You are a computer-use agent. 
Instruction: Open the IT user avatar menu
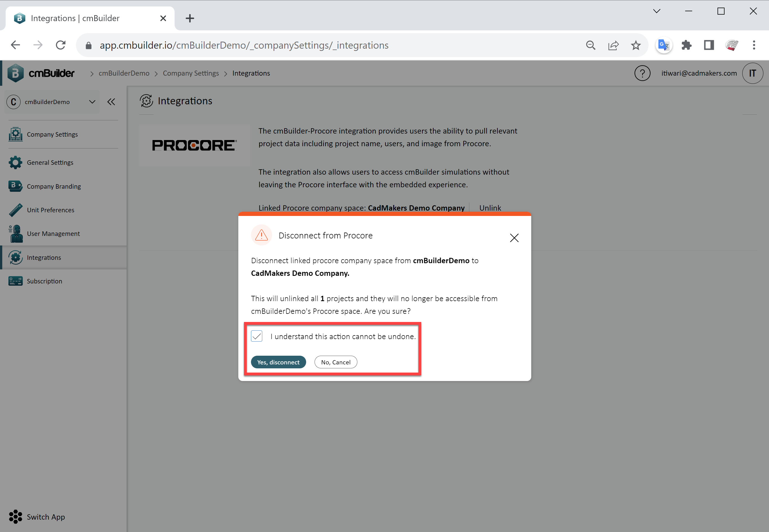pyautogui.click(x=752, y=73)
